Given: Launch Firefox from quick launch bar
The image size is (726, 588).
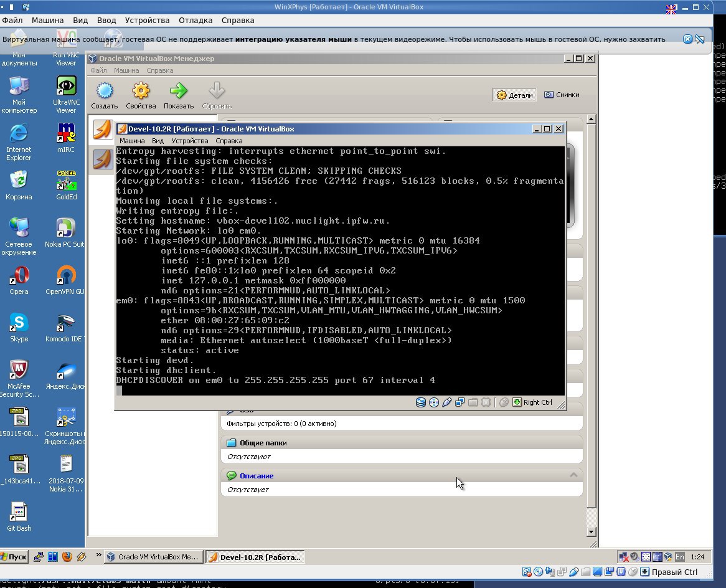Looking at the screenshot, I should pyautogui.click(x=67, y=556).
